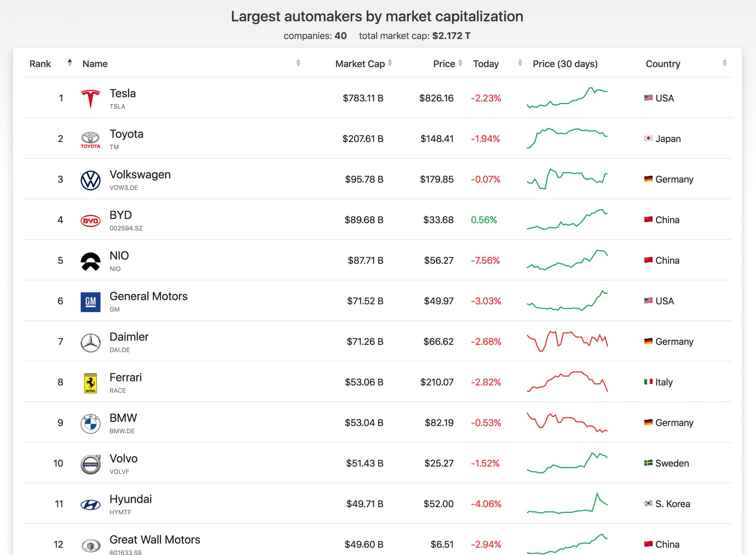This screenshot has height=555, width=756.
Task: Click the USA flag in Tesla row
Action: click(x=648, y=98)
